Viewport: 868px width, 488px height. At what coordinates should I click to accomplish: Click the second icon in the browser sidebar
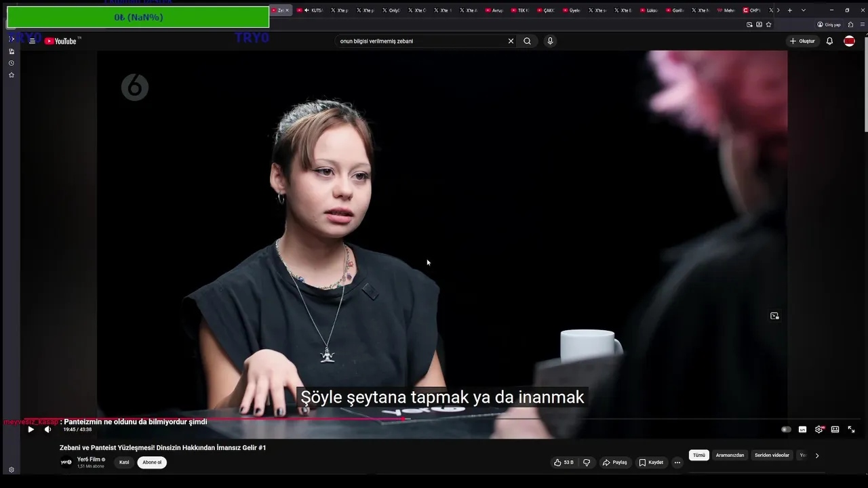point(12,52)
